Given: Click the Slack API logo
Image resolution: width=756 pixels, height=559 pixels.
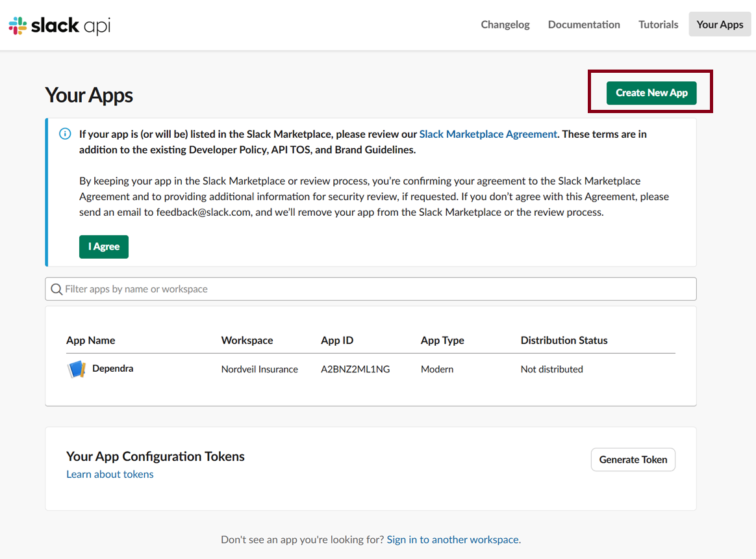Looking at the screenshot, I should [x=60, y=25].
